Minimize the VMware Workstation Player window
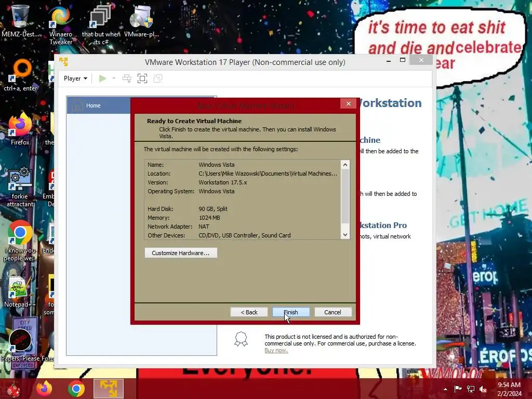Viewport: 532px width, 399px height. coord(389,60)
